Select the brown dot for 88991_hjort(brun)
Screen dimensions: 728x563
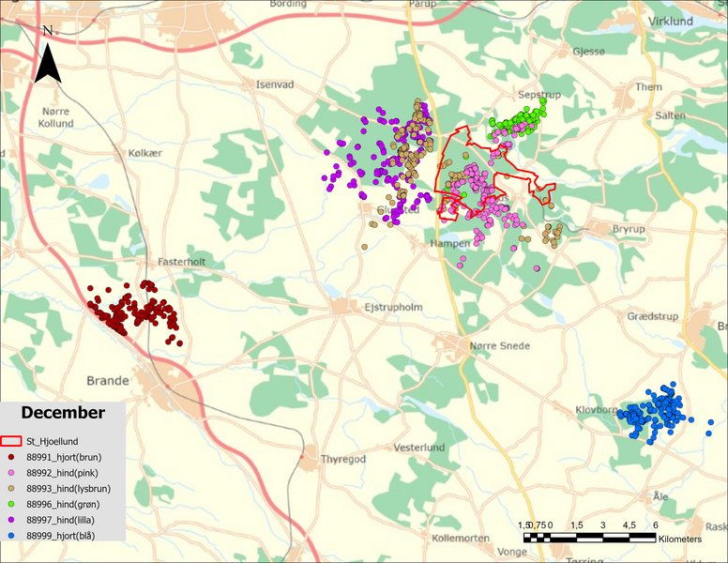[x=11, y=456]
